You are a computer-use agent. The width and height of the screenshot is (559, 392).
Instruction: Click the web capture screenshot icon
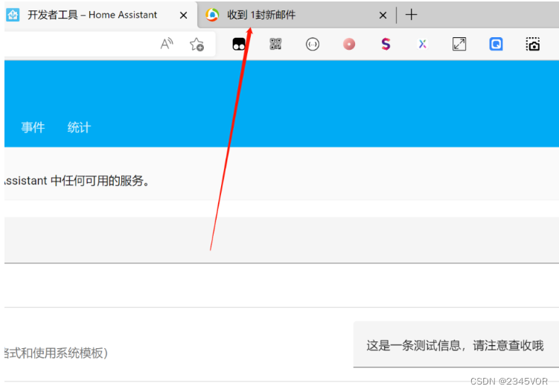[533, 44]
